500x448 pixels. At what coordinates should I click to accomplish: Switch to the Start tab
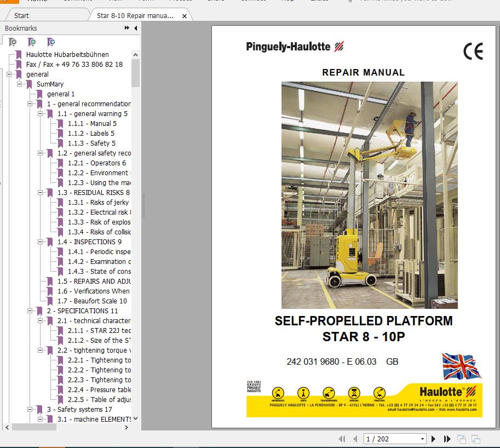click(22, 16)
